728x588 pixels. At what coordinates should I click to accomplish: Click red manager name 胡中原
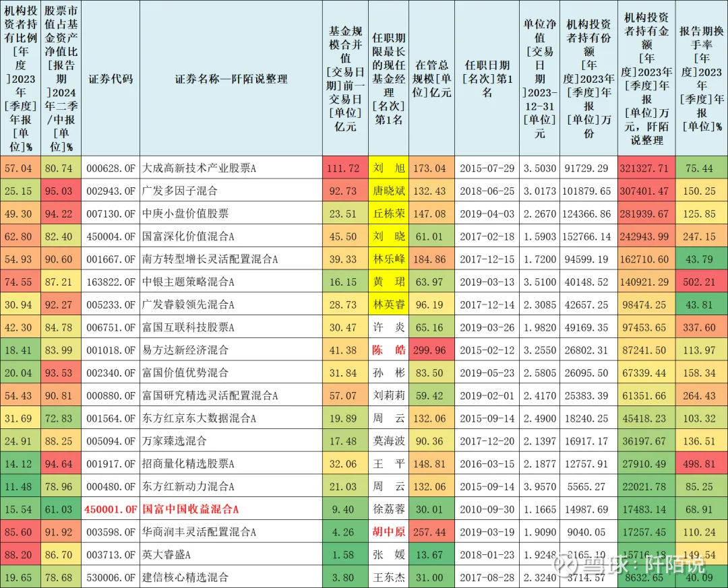pos(389,532)
